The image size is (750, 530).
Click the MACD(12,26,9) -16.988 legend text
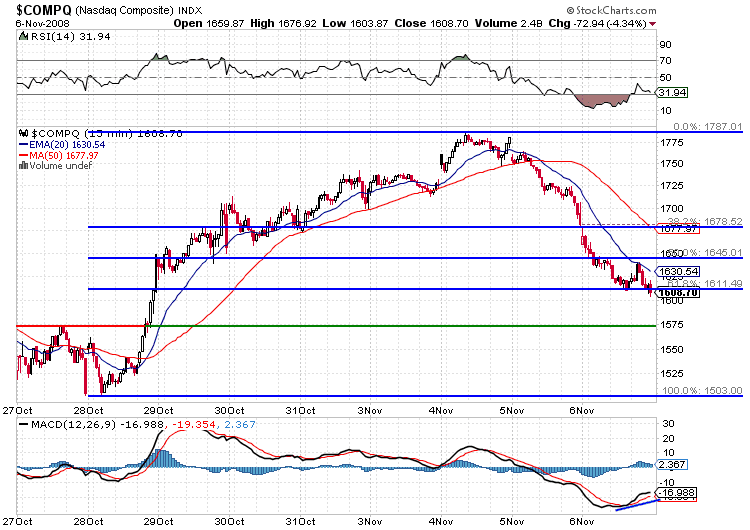pyautogui.click(x=97, y=424)
